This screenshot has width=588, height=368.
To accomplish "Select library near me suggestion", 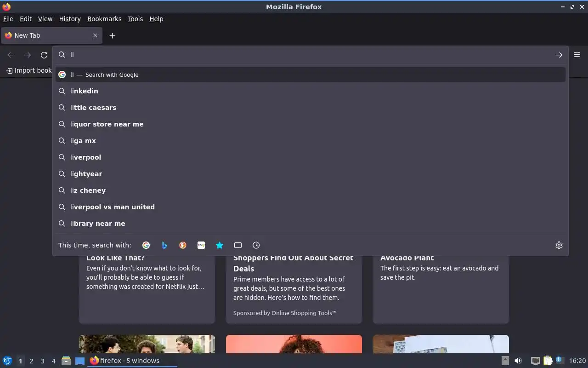I will (x=311, y=224).
